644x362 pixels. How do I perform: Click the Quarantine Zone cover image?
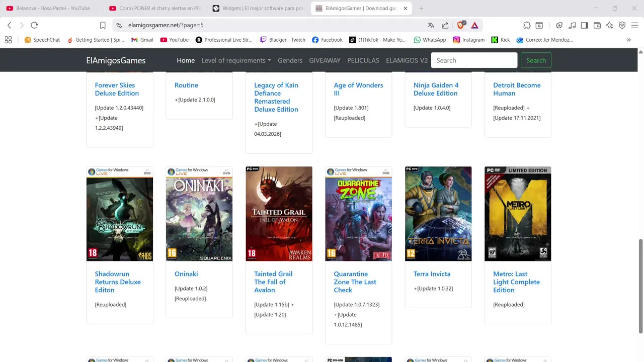pyautogui.click(x=358, y=214)
